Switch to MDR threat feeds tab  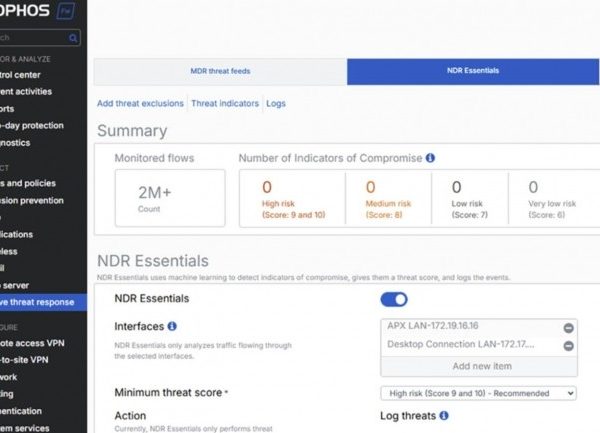(220, 71)
